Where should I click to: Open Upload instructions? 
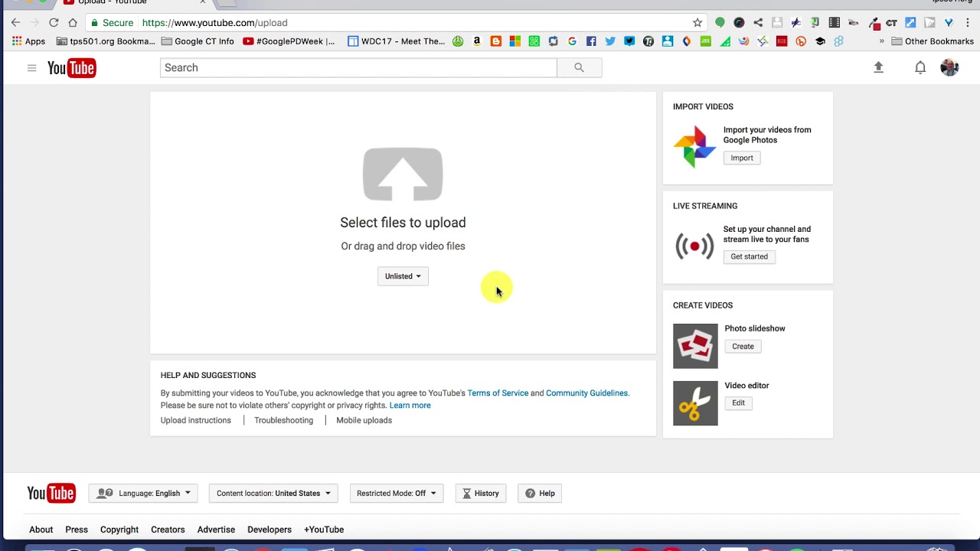point(195,420)
